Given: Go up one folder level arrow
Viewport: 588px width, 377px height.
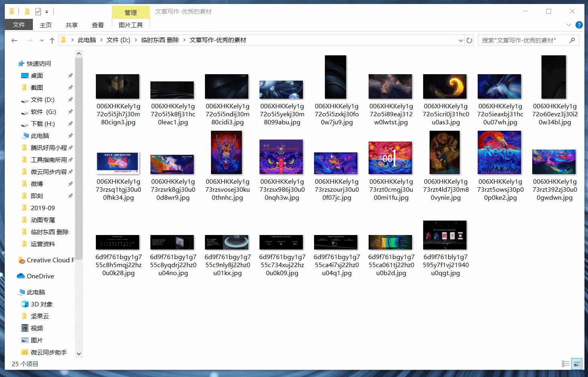Looking at the screenshot, I should (52, 40).
